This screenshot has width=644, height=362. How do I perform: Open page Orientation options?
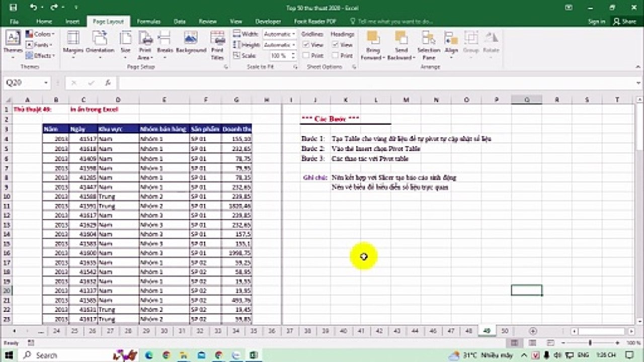point(100,44)
